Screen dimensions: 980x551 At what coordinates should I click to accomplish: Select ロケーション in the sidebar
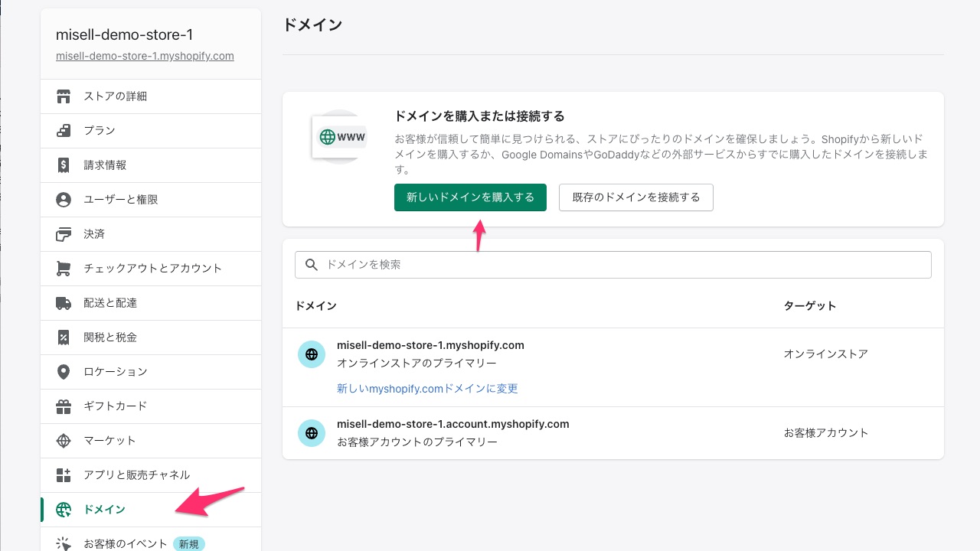pos(151,372)
